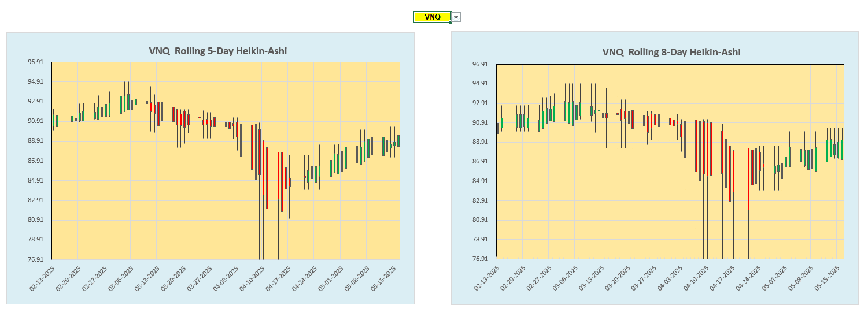The height and width of the screenshot is (309, 868).
Task: Click 03-13-2025 date label on the 8-Day chart
Action: point(592,279)
